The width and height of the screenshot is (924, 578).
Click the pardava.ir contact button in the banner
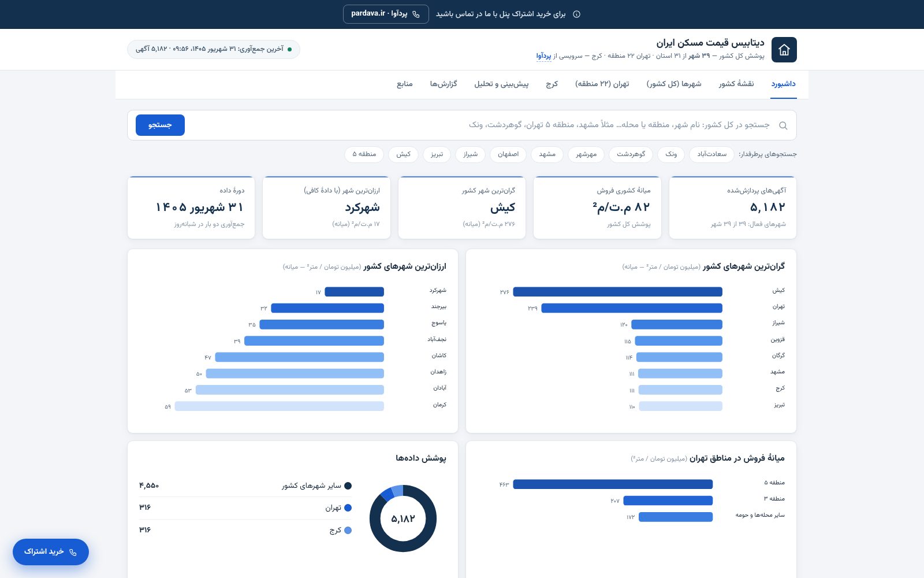(x=386, y=14)
